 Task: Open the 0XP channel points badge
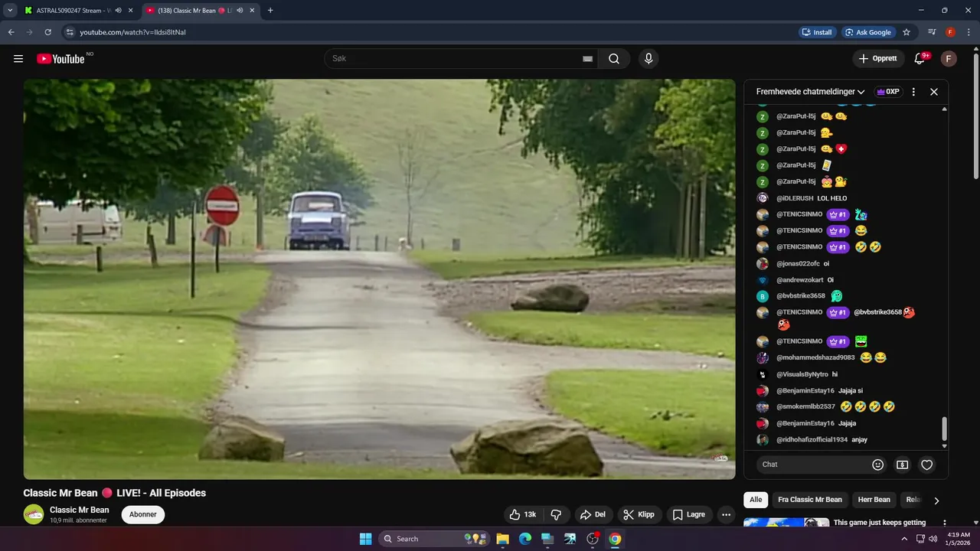888,92
